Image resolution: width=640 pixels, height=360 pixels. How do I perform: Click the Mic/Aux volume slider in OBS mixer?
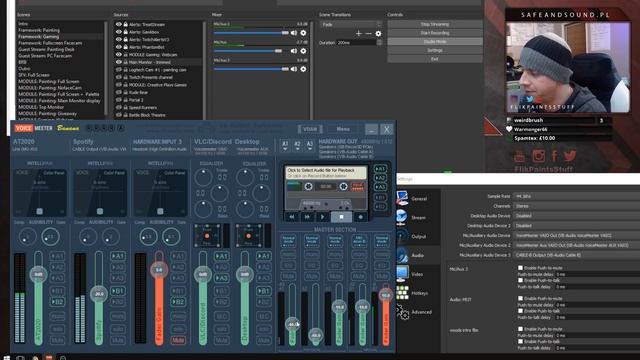tap(248, 51)
